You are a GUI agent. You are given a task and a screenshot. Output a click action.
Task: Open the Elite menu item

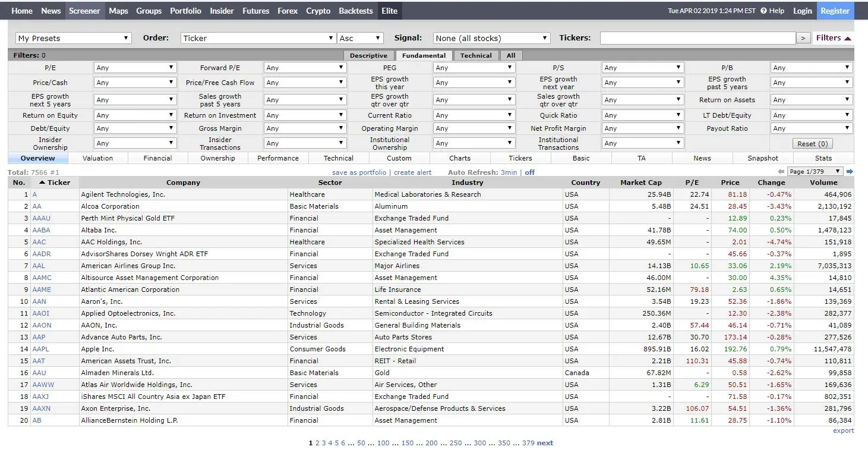(x=390, y=11)
